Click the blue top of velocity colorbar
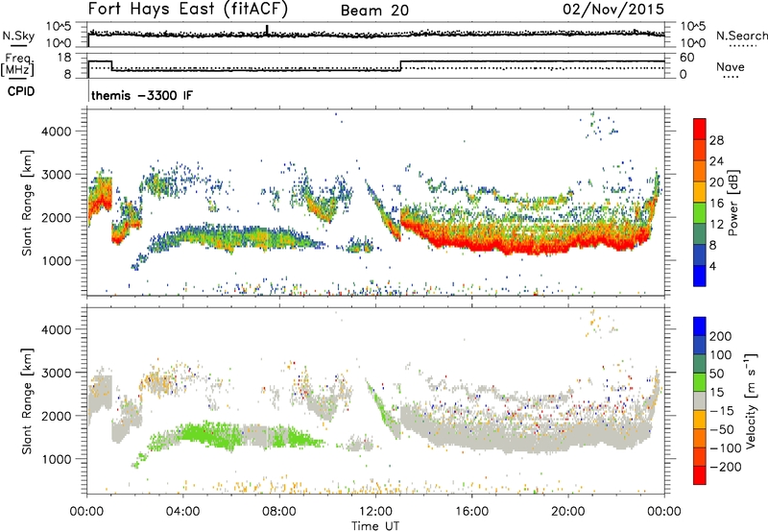The width and height of the screenshot is (768, 532). click(x=700, y=326)
